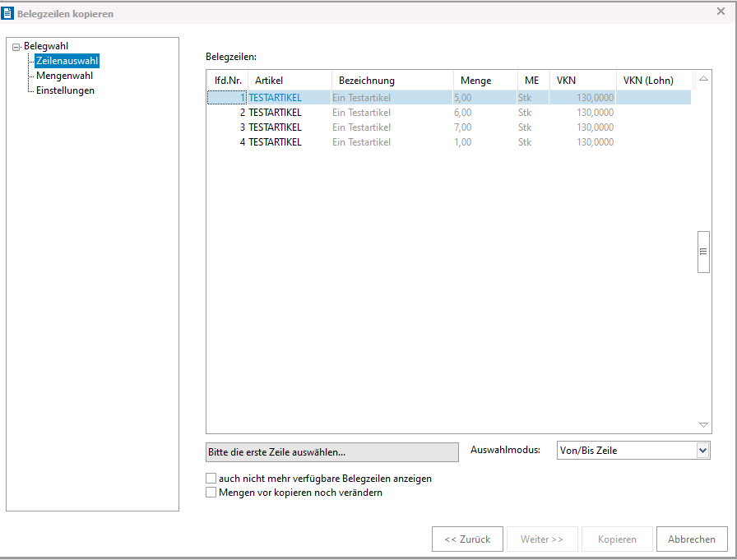
Task: Close the Belegzeilen kopieren dialog
Action: tap(721, 12)
